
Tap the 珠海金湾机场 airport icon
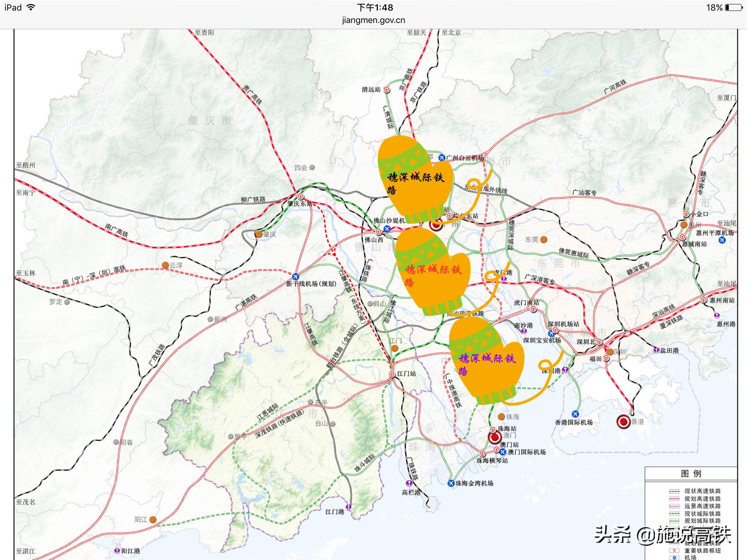(x=451, y=483)
